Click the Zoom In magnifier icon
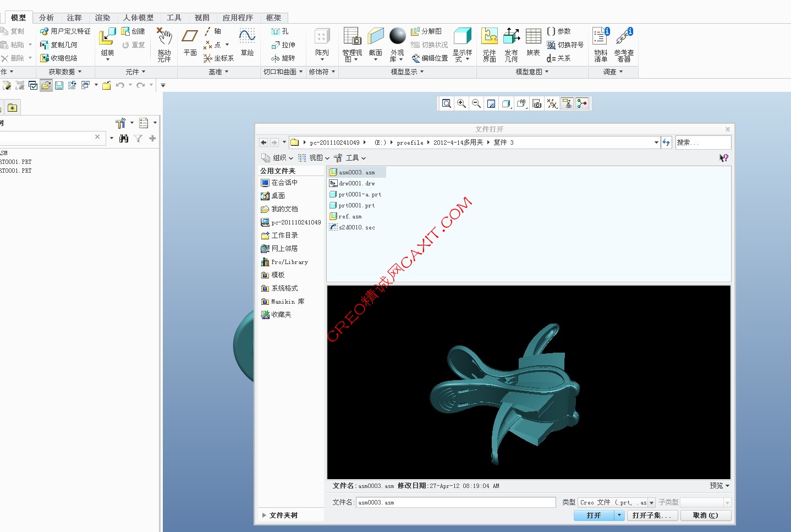 462,103
